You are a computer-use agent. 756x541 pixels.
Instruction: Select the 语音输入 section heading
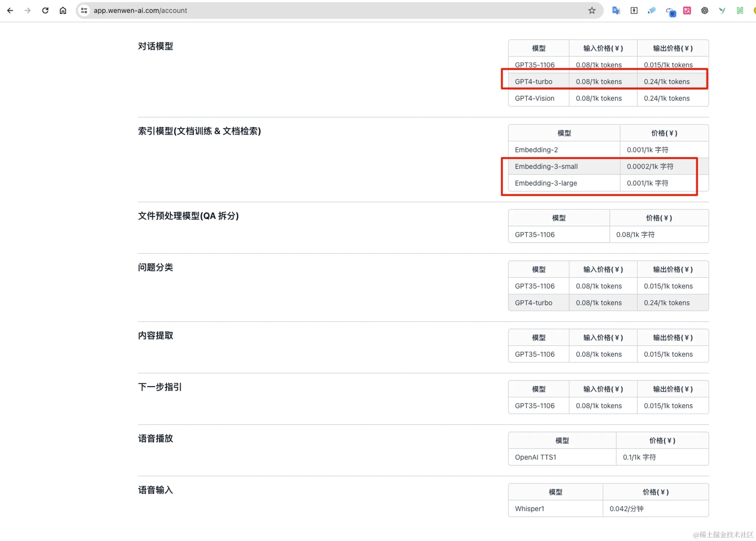(x=155, y=490)
